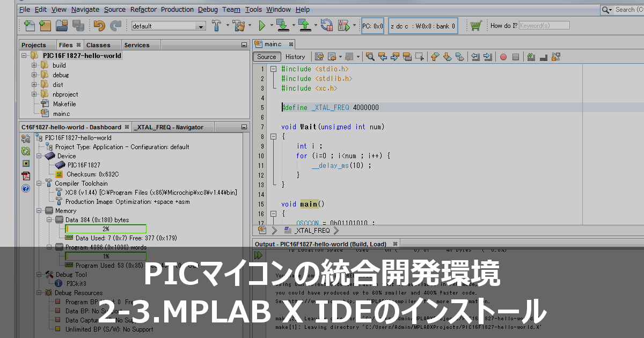Image resolution: width=644 pixels, height=338 pixels.
Task: Collapse the Compiler Toolchain node
Action: point(38,183)
